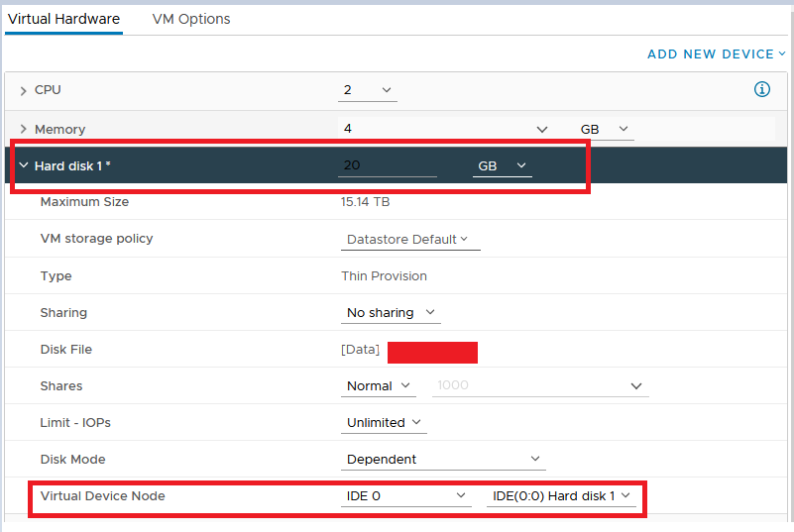
Task: Click the memory size value field
Action: coord(436,129)
